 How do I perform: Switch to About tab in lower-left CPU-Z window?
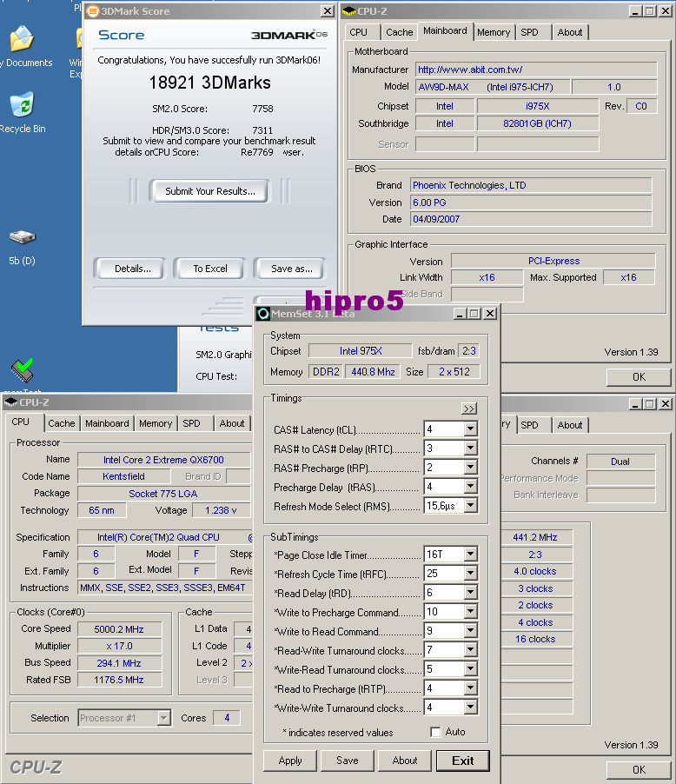pyautogui.click(x=232, y=423)
